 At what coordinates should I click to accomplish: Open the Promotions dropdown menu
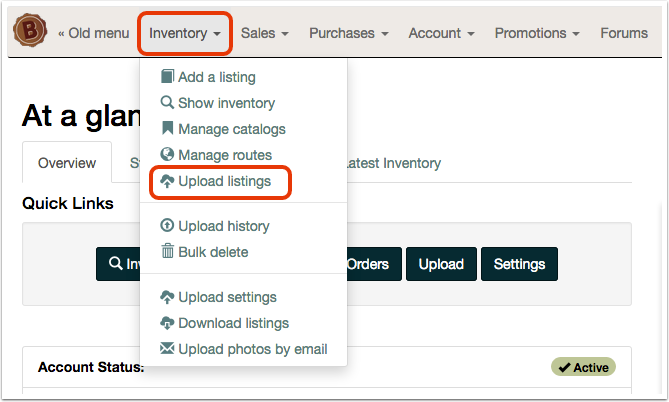click(x=537, y=33)
